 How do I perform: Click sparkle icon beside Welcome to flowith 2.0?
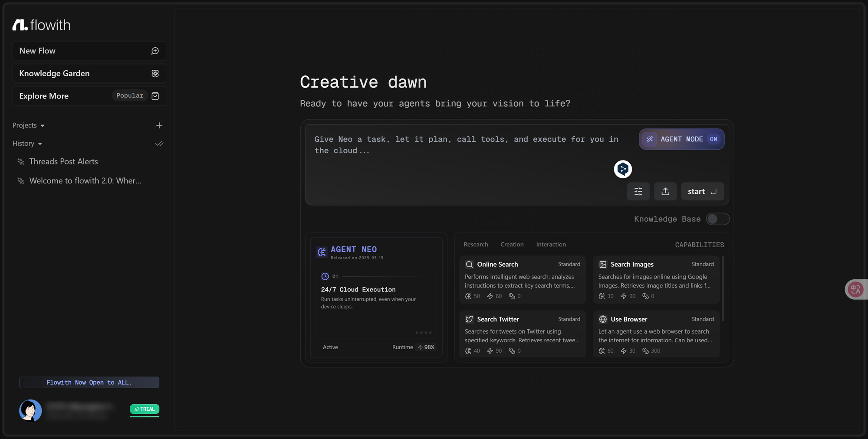pyautogui.click(x=21, y=181)
